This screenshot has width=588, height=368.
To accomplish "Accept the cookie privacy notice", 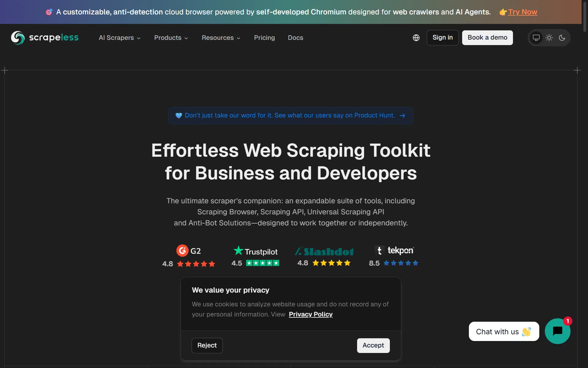I will (373, 345).
